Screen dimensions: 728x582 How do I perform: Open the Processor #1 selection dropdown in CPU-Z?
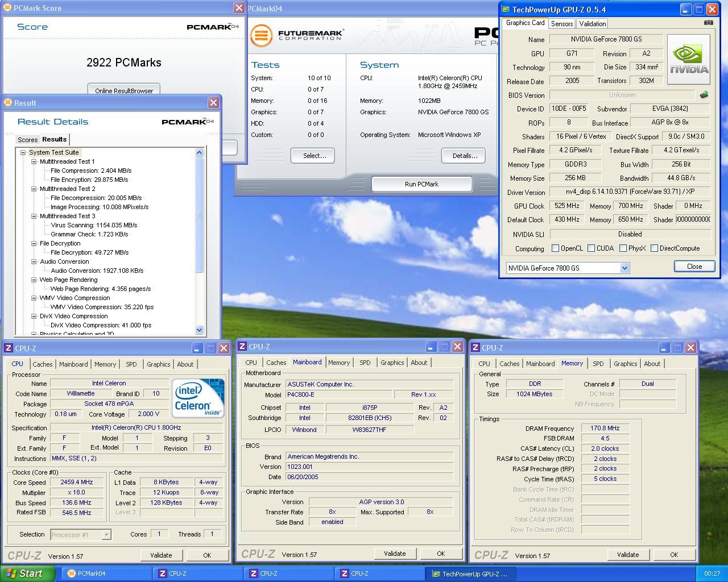coord(106,534)
